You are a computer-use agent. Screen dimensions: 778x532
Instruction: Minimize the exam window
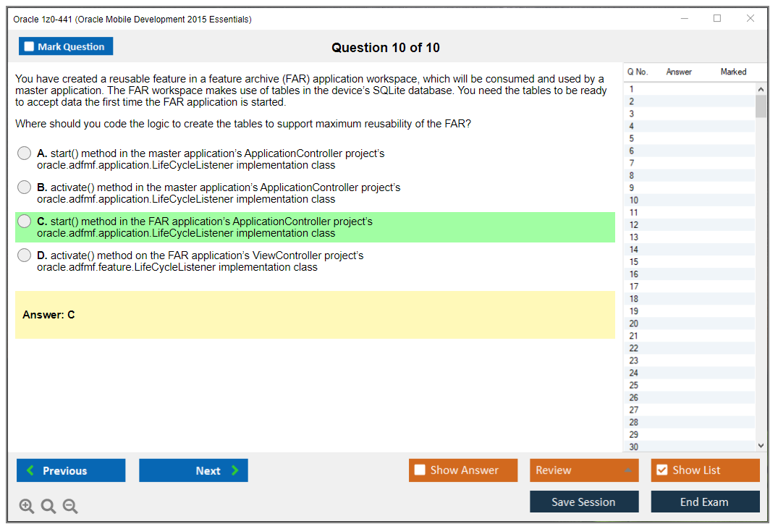click(684, 18)
